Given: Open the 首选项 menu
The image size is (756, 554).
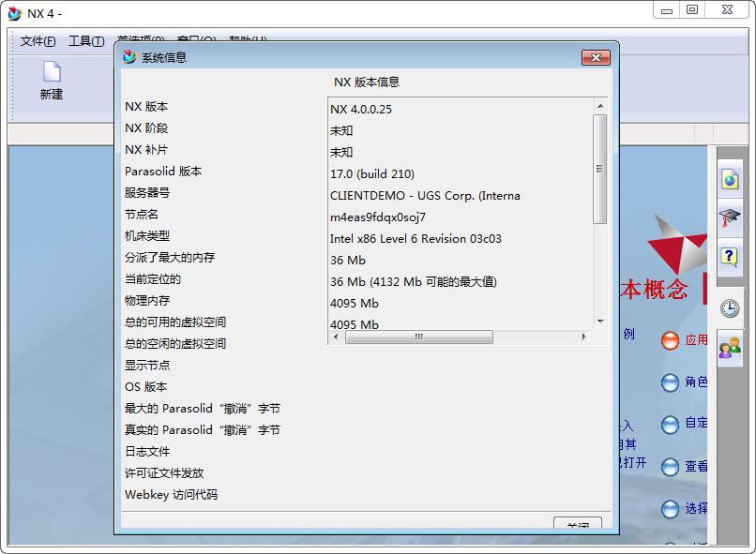Looking at the screenshot, I should (x=136, y=41).
